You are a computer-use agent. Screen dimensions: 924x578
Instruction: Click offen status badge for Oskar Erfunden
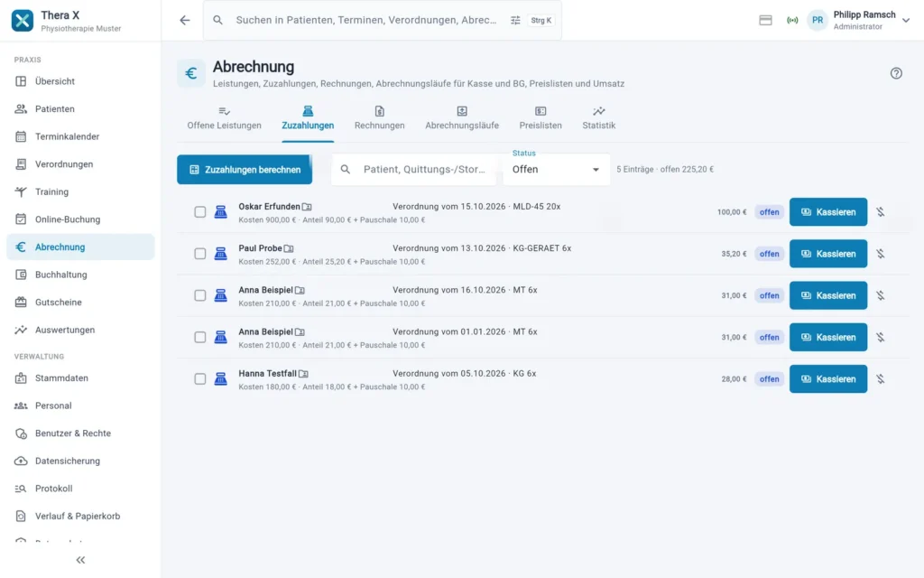point(769,212)
